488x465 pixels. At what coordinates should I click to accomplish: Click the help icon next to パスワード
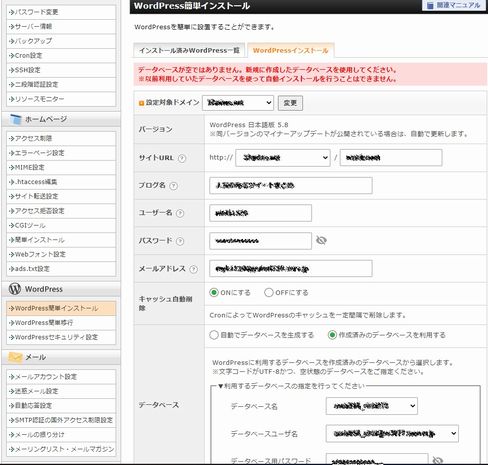(x=180, y=241)
